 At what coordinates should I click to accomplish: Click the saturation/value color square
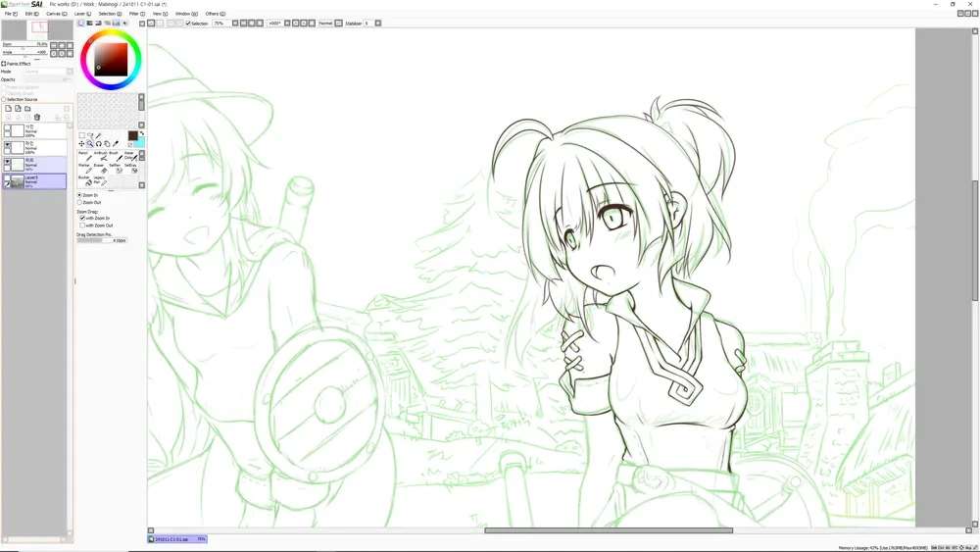point(112,60)
